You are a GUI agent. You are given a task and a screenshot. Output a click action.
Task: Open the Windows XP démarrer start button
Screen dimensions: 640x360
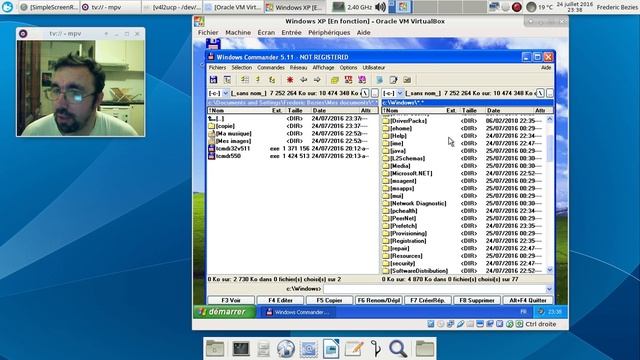(x=225, y=312)
